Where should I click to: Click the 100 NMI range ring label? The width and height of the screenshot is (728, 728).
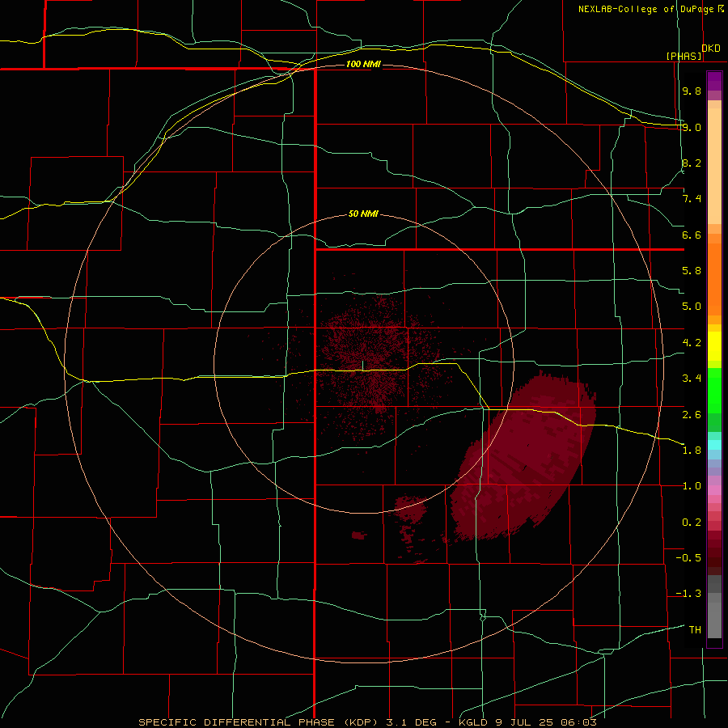click(x=363, y=64)
